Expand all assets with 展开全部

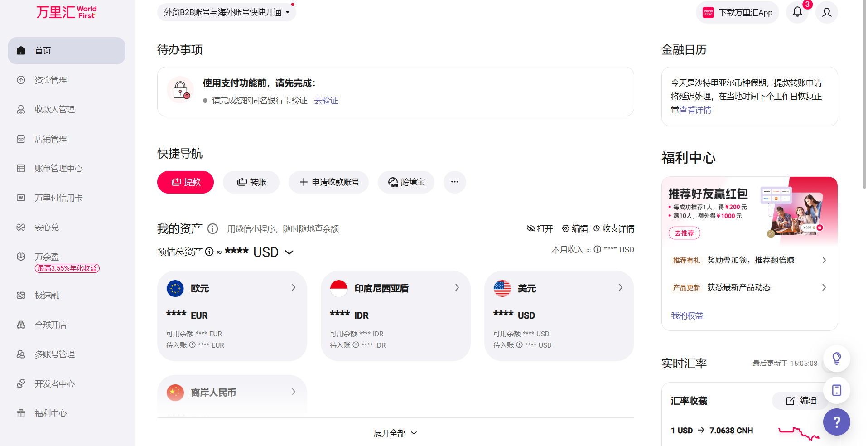(x=395, y=433)
